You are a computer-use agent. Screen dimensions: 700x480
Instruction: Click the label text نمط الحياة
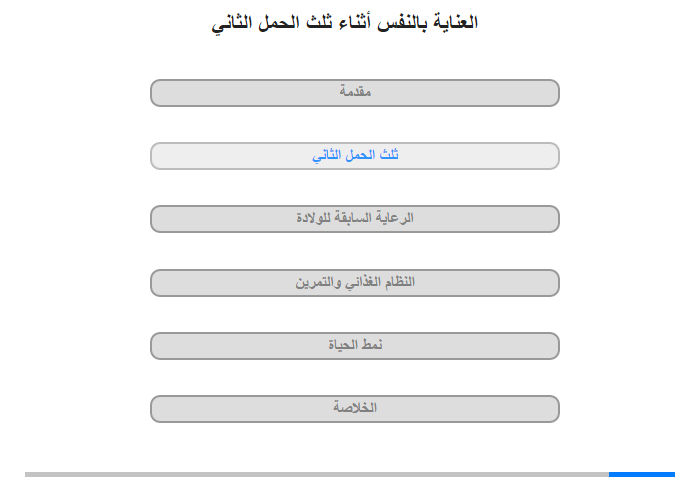click(x=355, y=345)
